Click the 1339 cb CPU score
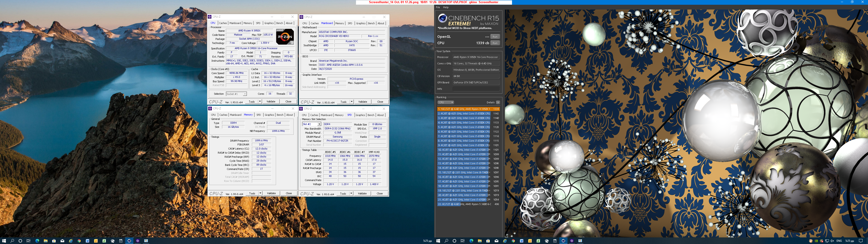This screenshot has height=244, width=868. point(482,43)
